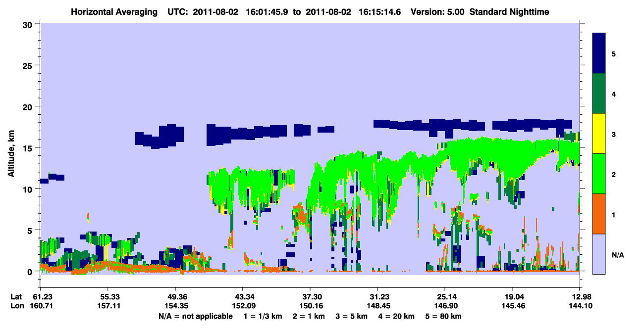Image resolution: width=644 pixels, height=330 pixels.
Task: Click the end time '16:15:14.6' in title
Action: pos(380,12)
